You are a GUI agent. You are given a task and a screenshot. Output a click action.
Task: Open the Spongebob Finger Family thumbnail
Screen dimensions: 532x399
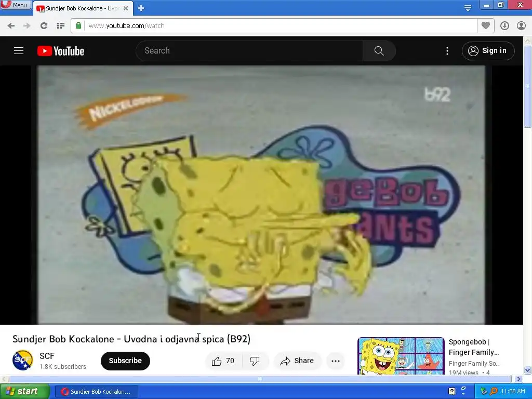(x=401, y=356)
